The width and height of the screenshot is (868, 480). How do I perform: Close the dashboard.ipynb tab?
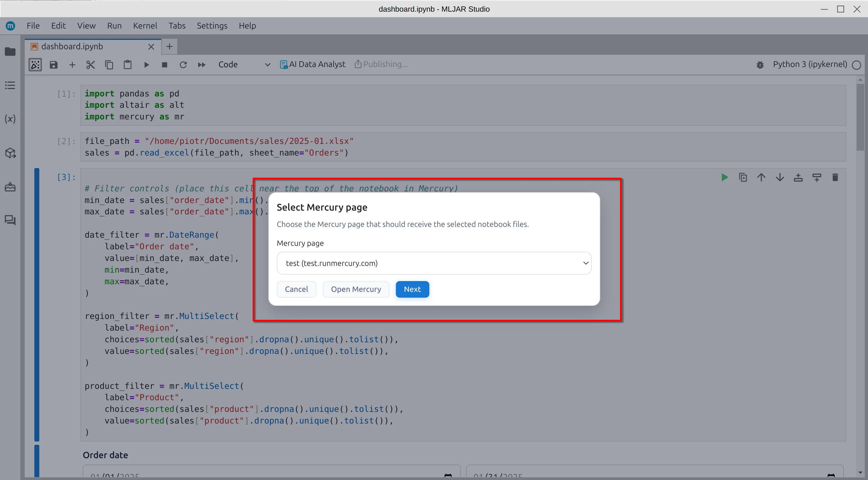151,47
